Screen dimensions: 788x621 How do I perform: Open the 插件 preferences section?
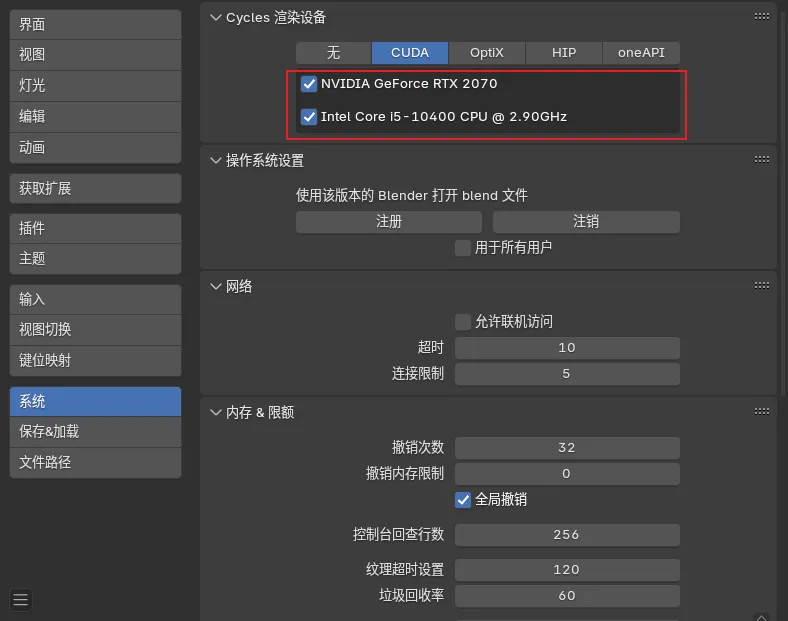(x=95, y=228)
